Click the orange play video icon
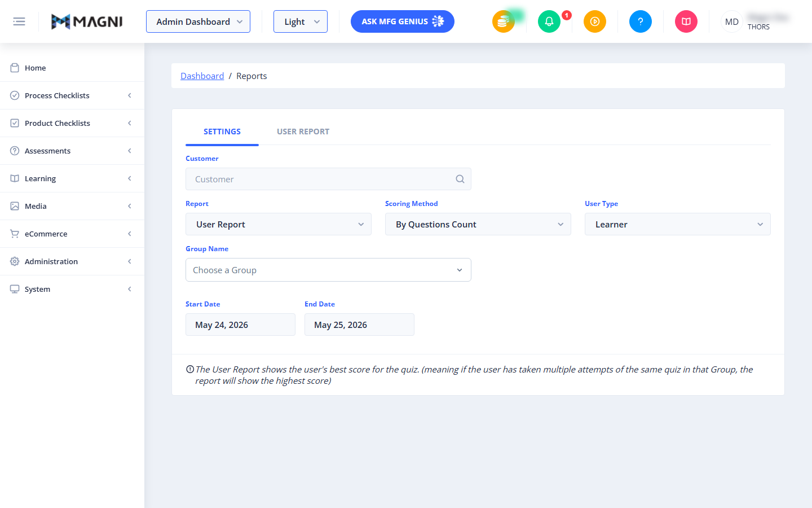Screen dimensions: 812x508 click(x=595, y=21)
